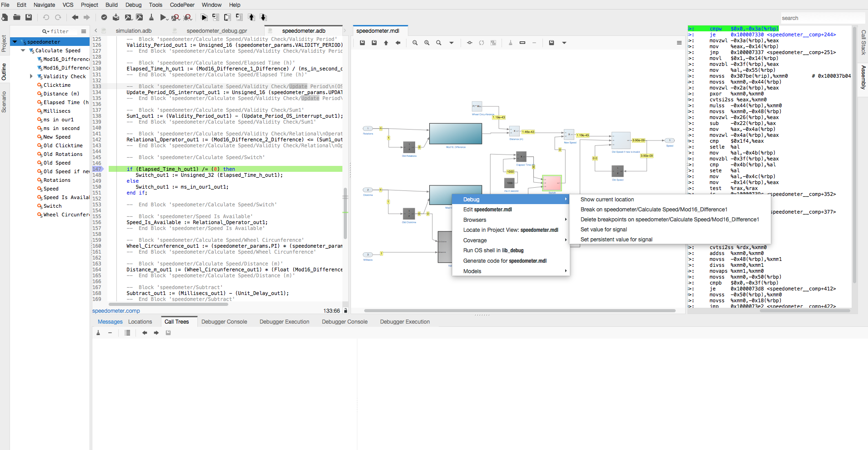Click the source editor horizontal scrollbar

click(x=168, y=305)
